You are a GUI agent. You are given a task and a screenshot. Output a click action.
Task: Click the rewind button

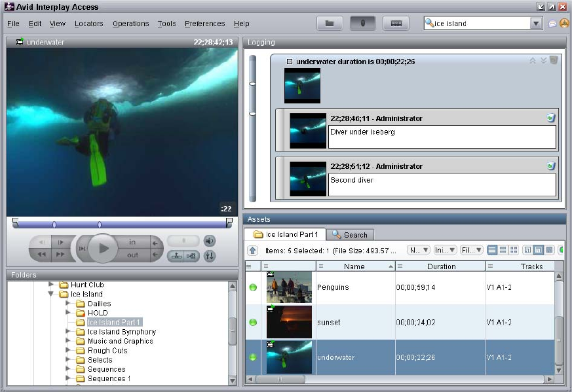41,255
